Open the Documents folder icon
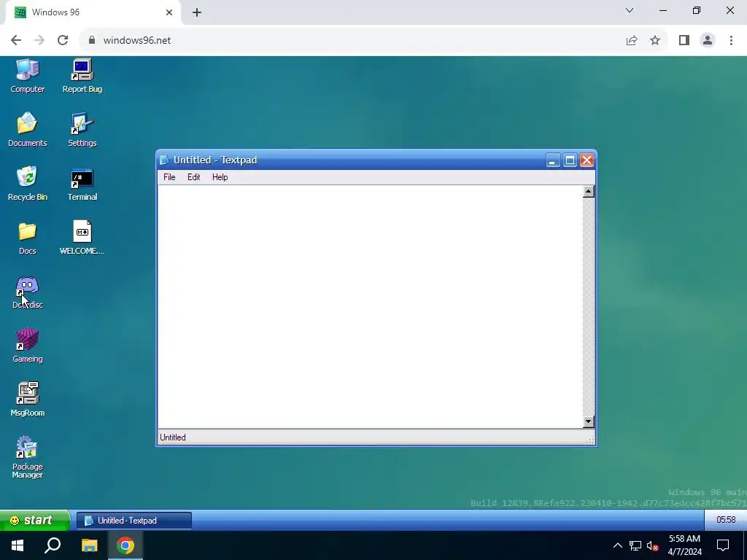747x560 pixels. (28, 130)
